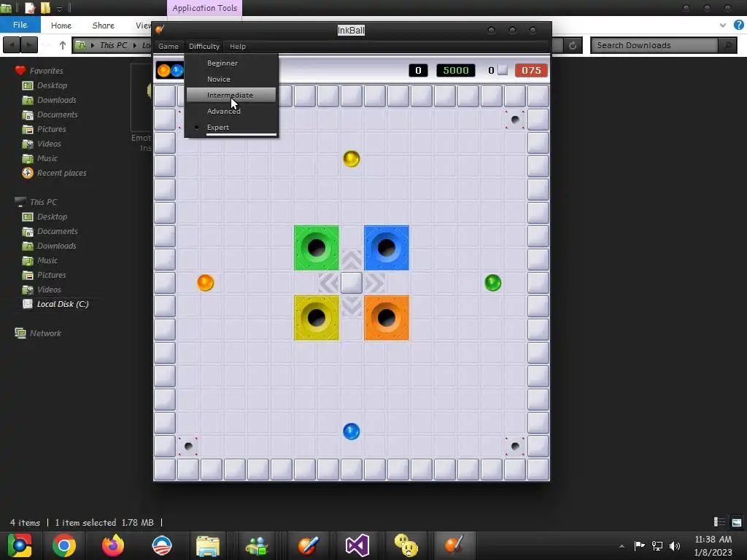The width and height of the screenshot is (747, 560).
Task: Click the center gray block between holes
Action: 352,283
